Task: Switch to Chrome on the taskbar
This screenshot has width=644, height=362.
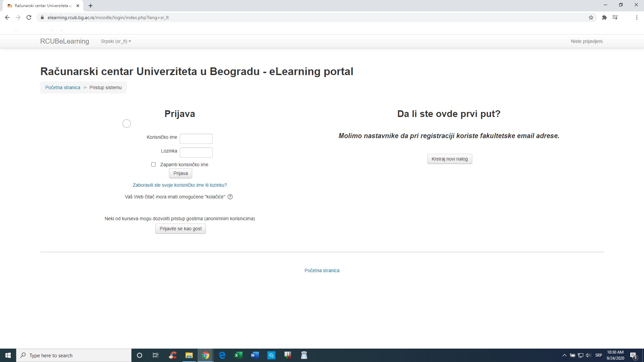Action: pyautogui.click(x=206, y=355)
